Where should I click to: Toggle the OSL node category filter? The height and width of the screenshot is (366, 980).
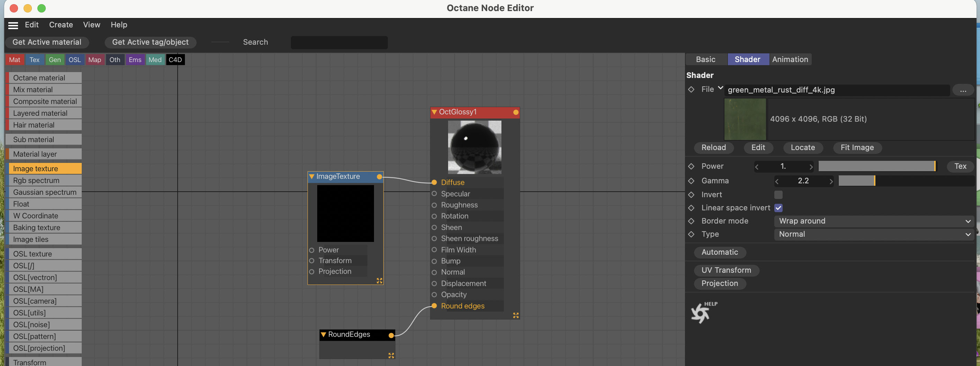(x=74, y=60)
